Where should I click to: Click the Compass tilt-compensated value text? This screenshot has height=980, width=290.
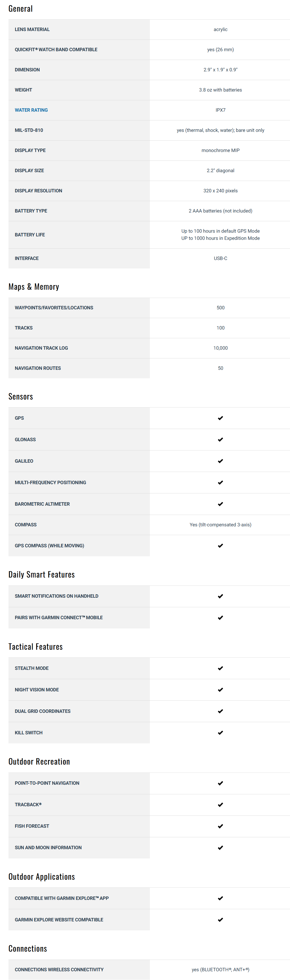pyautogui.click(x=220, y=524)
